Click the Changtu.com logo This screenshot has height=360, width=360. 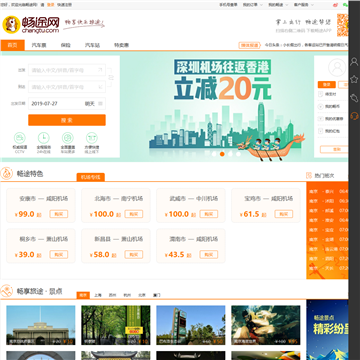31,25
